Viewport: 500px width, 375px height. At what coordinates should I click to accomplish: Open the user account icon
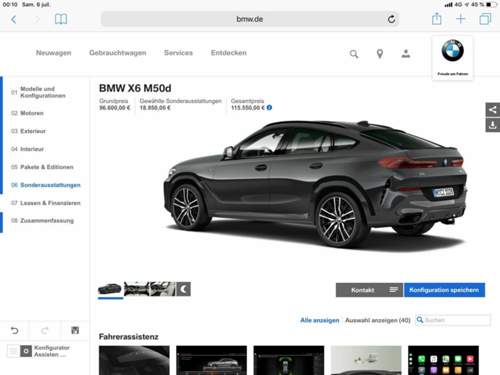click(406, 54)
